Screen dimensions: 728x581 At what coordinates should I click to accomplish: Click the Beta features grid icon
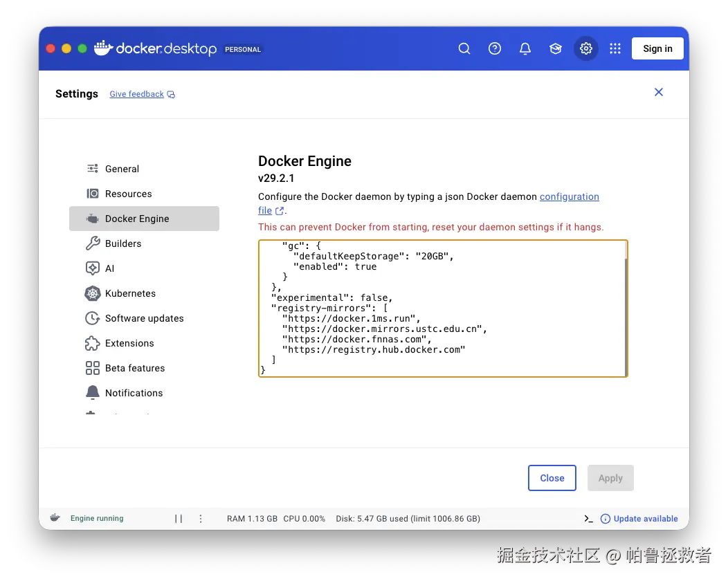[x=93, y=368]
